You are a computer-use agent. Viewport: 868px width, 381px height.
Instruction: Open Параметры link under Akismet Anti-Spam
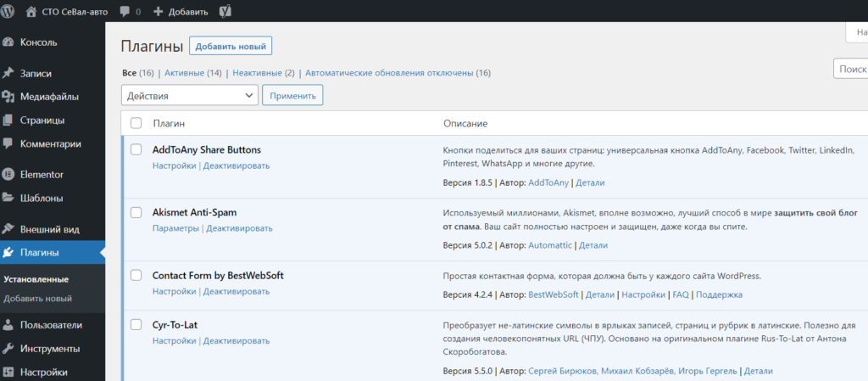pyautogui.click(x=175, y=228)
